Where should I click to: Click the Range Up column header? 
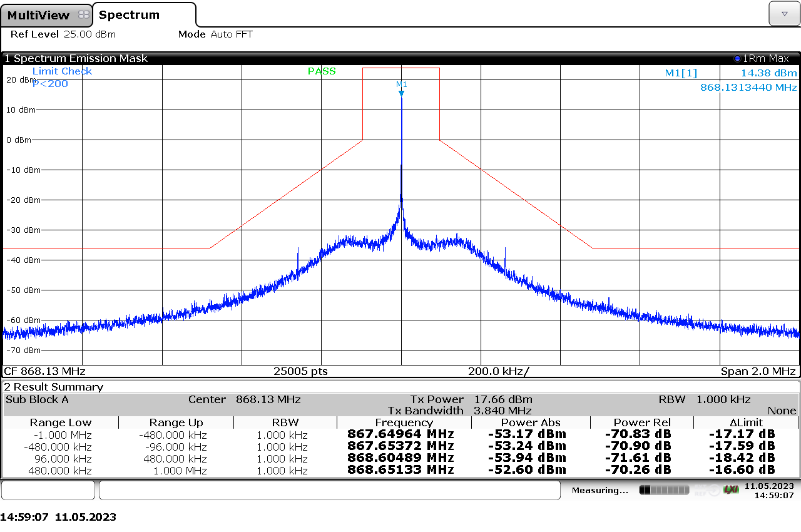176,423
